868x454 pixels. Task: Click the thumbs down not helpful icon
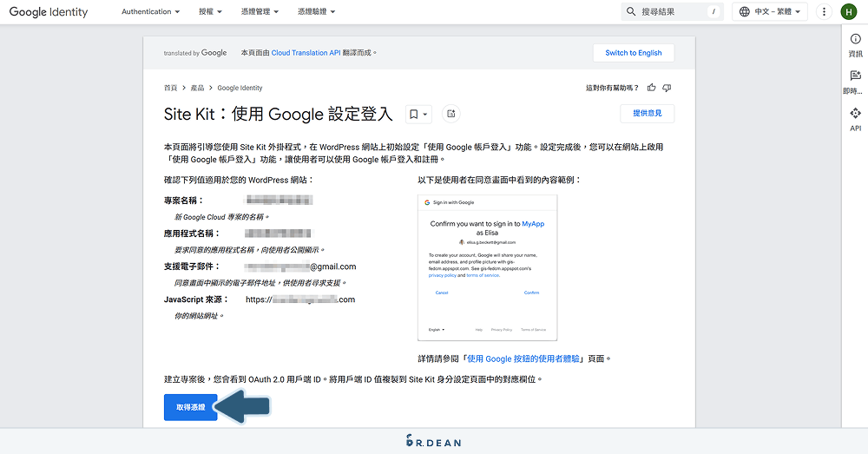pyautogui.click(x=667, y=88)
